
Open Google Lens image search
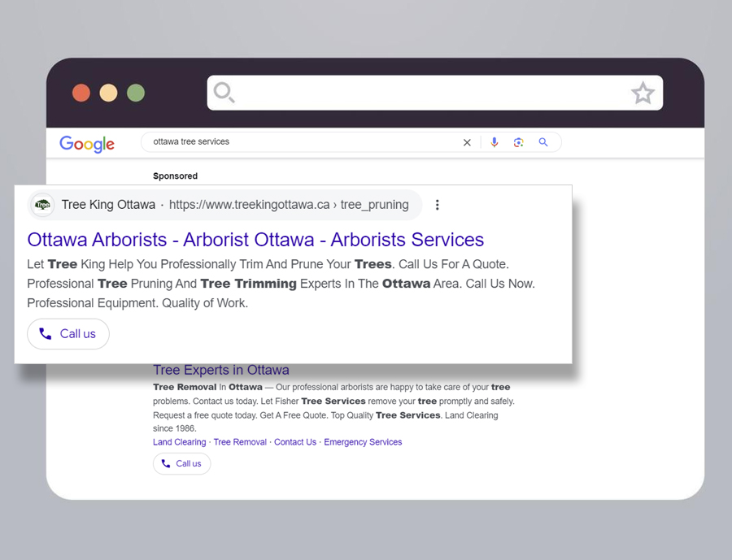518,142
